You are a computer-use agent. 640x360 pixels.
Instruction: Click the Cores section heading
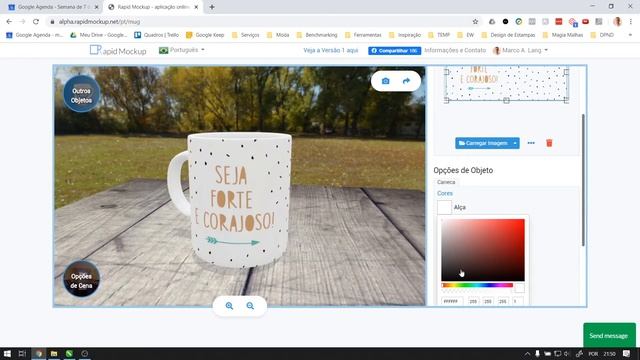[x=444, y=193]
